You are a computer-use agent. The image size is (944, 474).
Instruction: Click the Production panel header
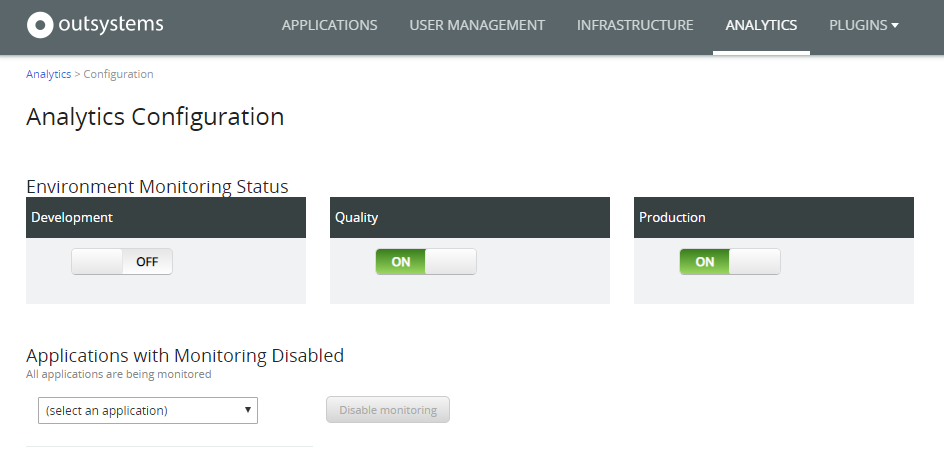pyautogui.click(x=774, y=217)
